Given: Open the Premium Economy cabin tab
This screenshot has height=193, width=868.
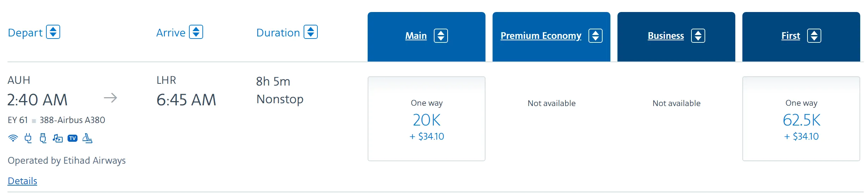Looking at the screenshot, I should point(541,36).
